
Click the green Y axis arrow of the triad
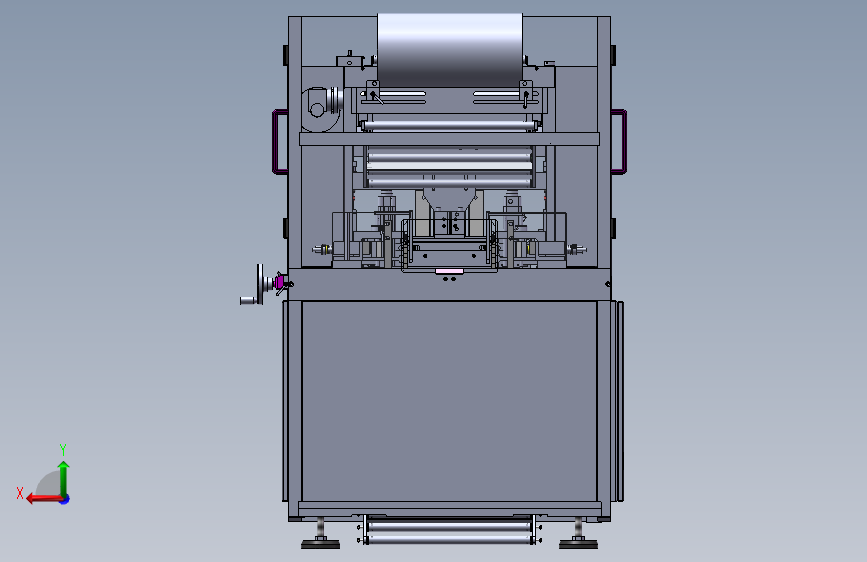(x=64, y=478)
